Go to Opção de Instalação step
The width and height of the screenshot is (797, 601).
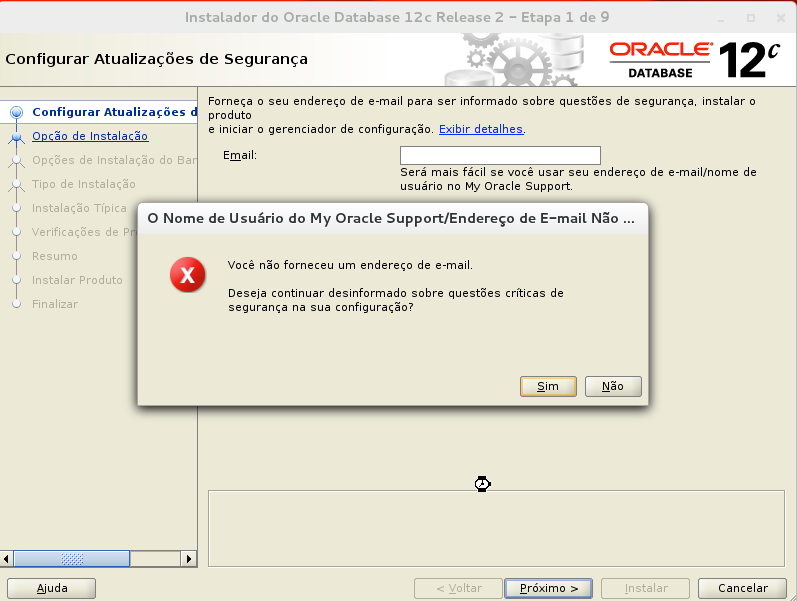(90, 136)
